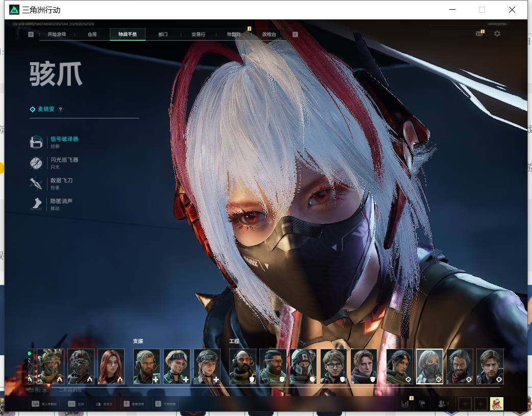Viewport: 532px width, 416px height.
Task: Select the operator portrait wearing glasses
Action: tap(333, 366)
